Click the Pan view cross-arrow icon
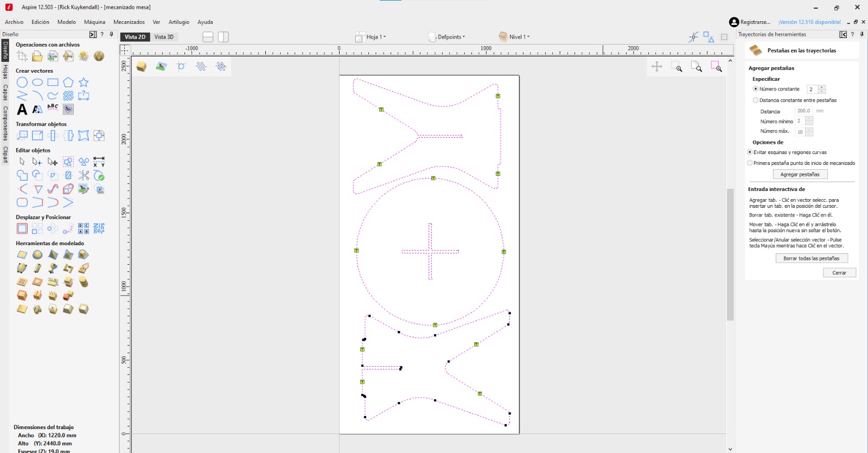The height and width of the screenshot is (453, 868). click(x=657, y=67)
